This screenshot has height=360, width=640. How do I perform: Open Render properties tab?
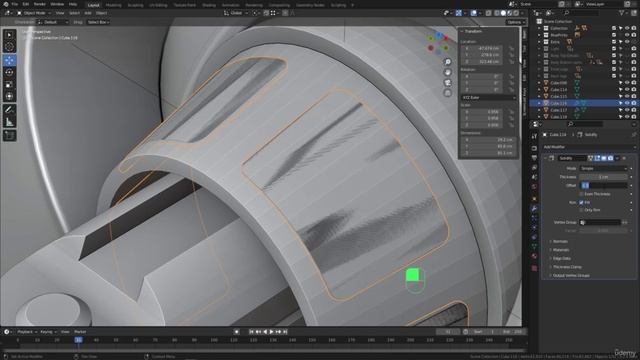click(534, 148)
